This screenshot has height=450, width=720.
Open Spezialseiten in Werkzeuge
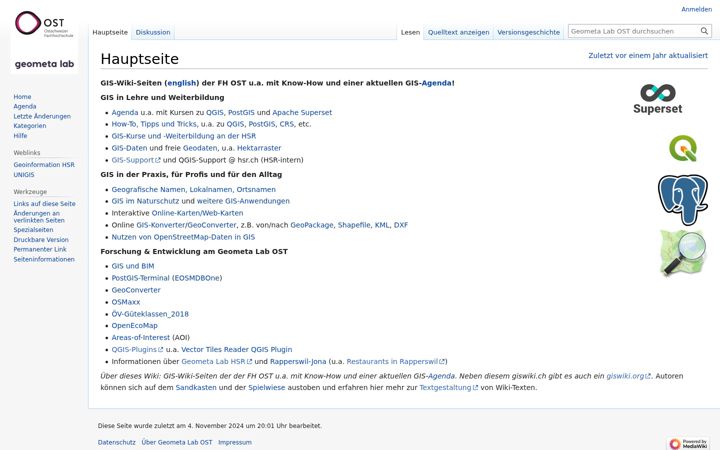click(33, 230)
